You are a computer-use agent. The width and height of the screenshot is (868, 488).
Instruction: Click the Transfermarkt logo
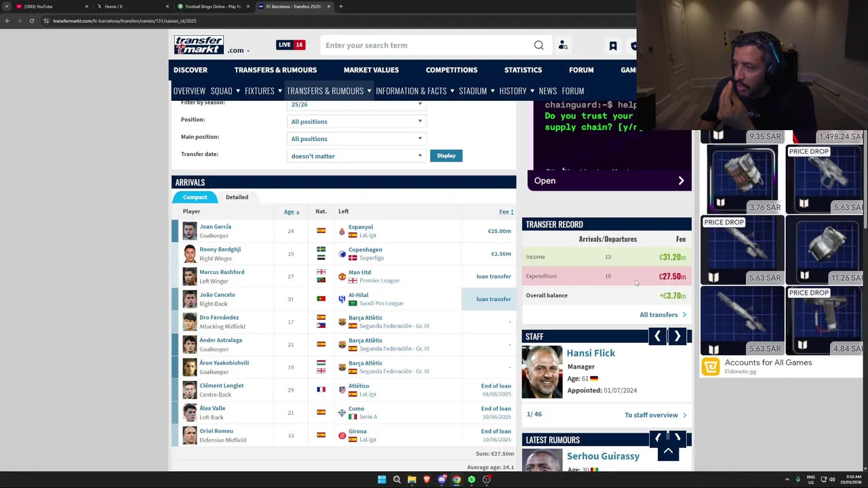point(199,45)
